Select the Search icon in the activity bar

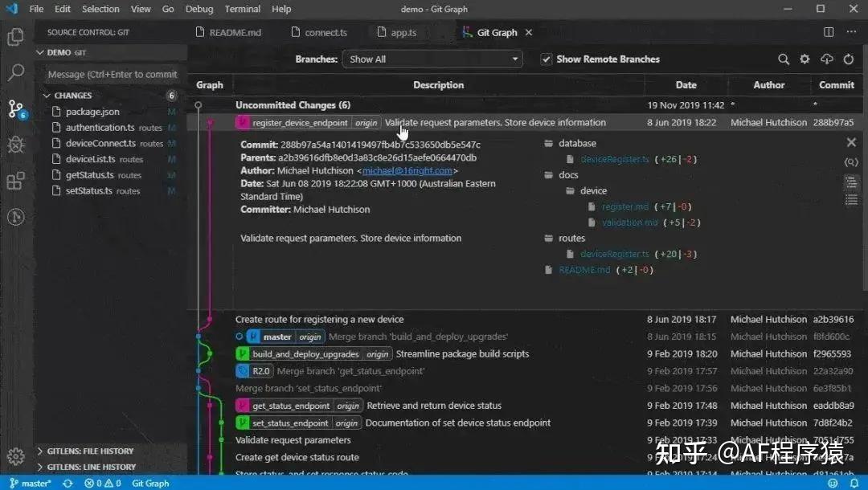coord(16,71)
